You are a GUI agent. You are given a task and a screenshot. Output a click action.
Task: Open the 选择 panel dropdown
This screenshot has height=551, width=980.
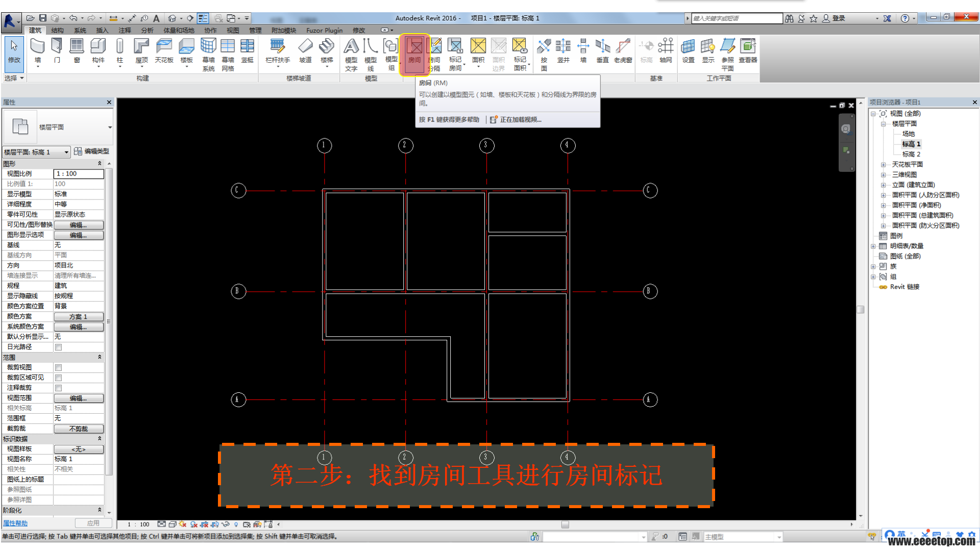14,78
